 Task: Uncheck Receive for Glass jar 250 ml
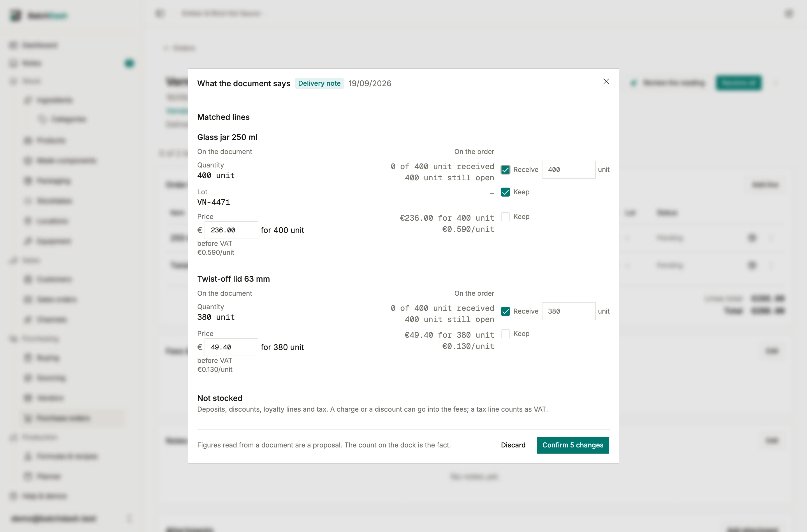point(505,170)
